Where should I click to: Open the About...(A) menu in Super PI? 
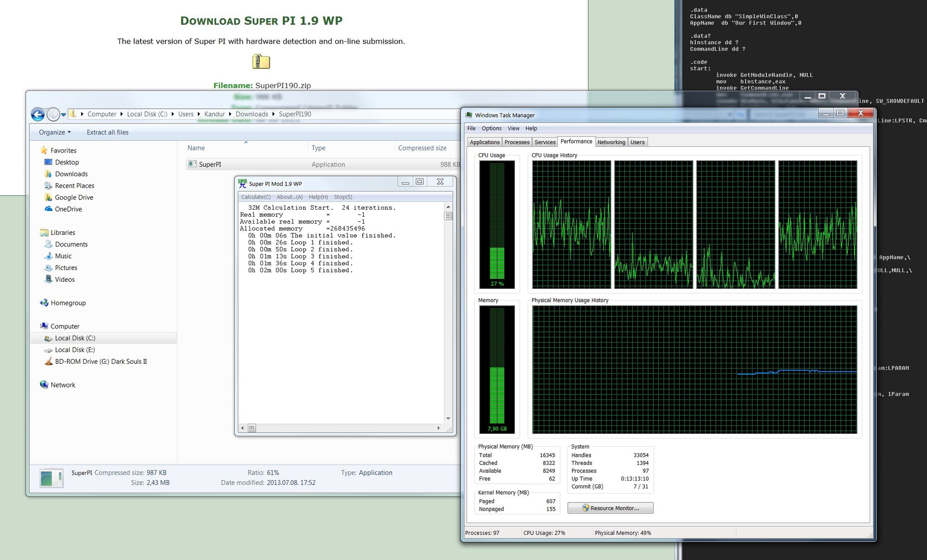pyautogui.click(x=290, y=197)
